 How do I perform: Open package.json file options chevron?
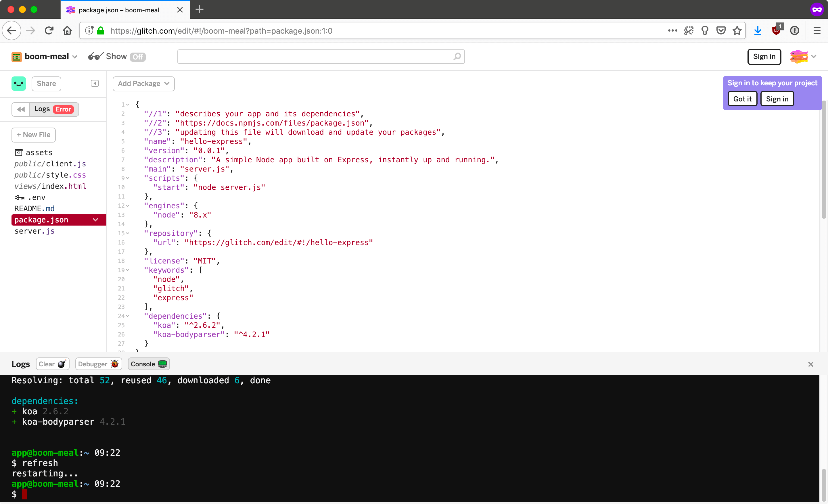(95, 220)
